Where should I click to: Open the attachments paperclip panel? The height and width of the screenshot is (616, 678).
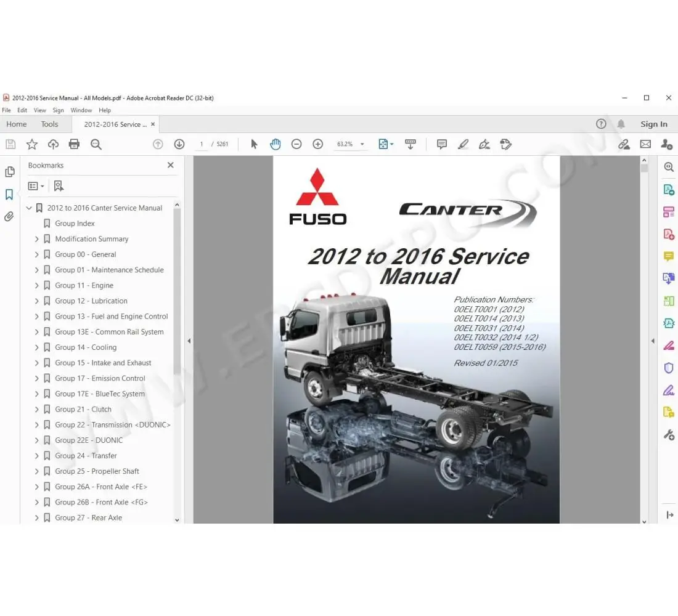(x=9, y=216)
